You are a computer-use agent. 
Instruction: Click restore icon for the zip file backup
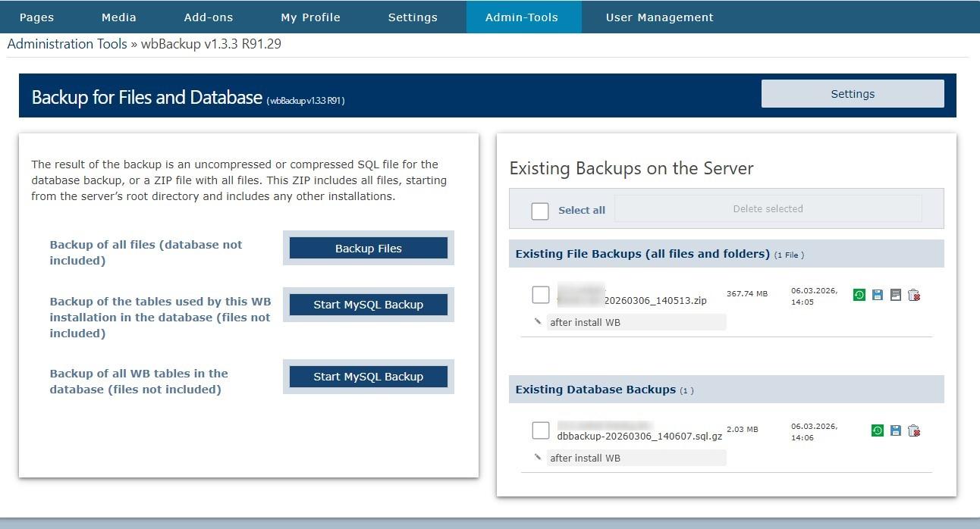[859, 295]
